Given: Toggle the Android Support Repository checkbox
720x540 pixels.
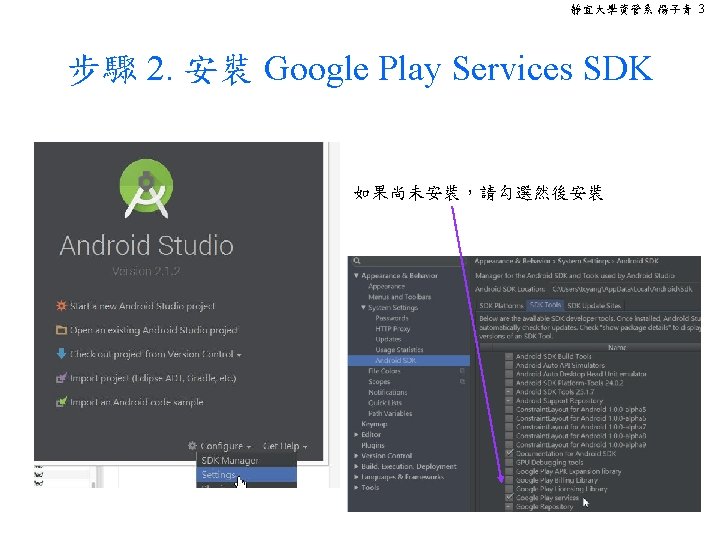Looking at the screenshot, I should coord(509,400).
